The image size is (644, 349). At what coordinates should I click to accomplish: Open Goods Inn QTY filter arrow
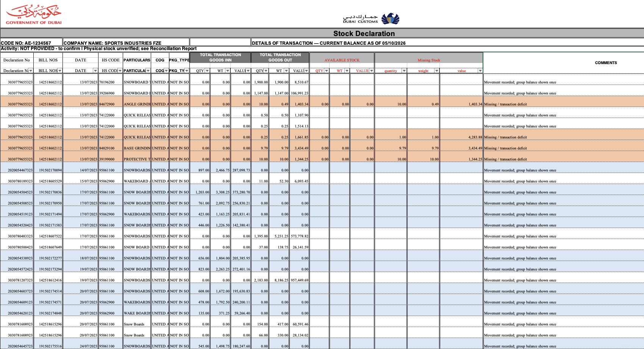pos(207,71)
